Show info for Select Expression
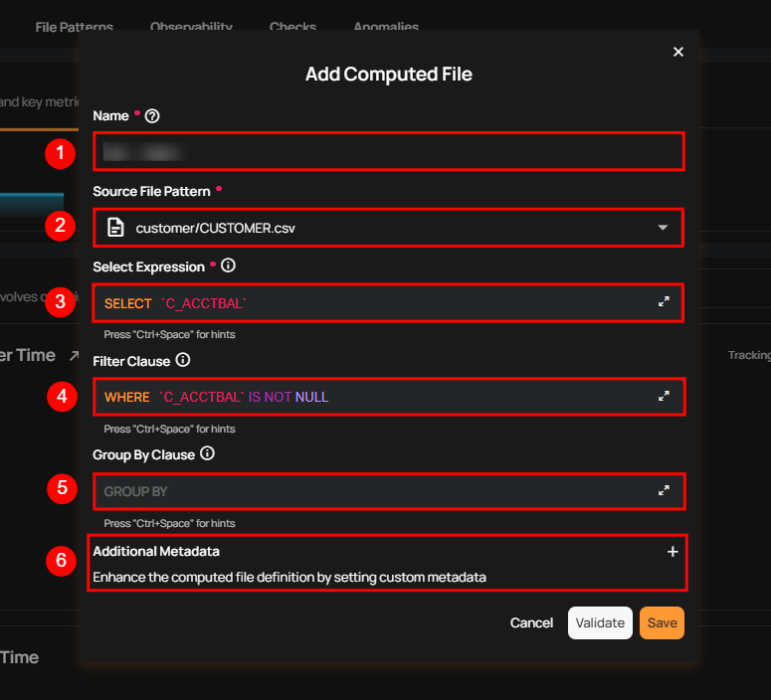Viewport: 771px width, 700px height. pyautogui.click(x=228, y=265)
